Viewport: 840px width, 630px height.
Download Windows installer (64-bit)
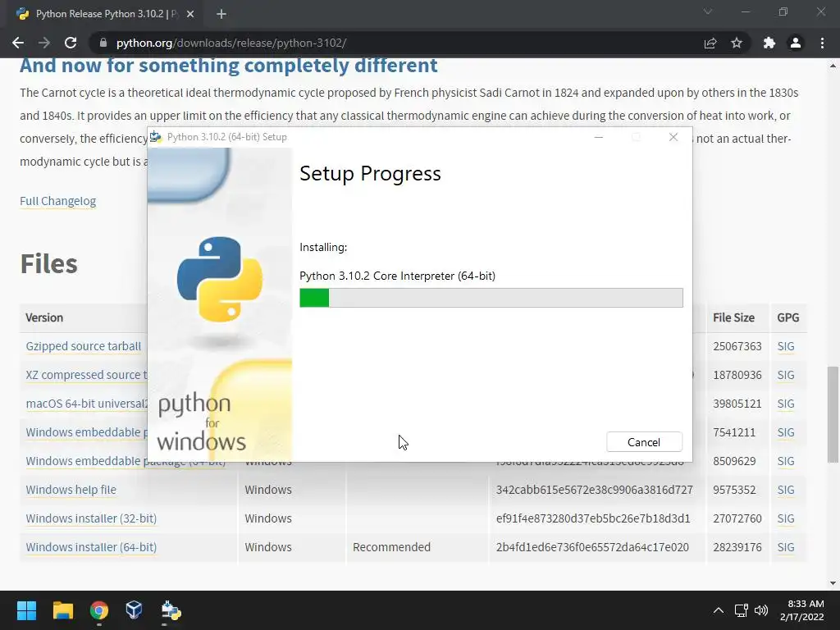tap(91, 547)
